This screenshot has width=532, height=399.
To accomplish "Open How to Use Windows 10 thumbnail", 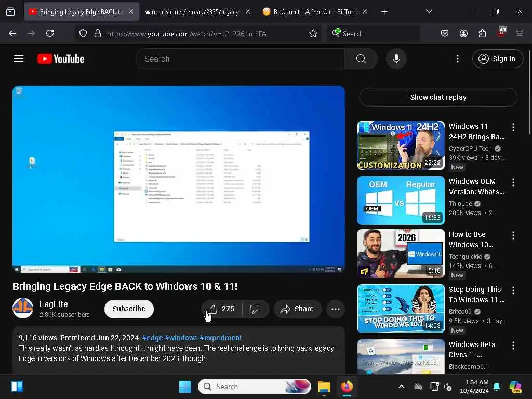I will [x=401, y=254].
